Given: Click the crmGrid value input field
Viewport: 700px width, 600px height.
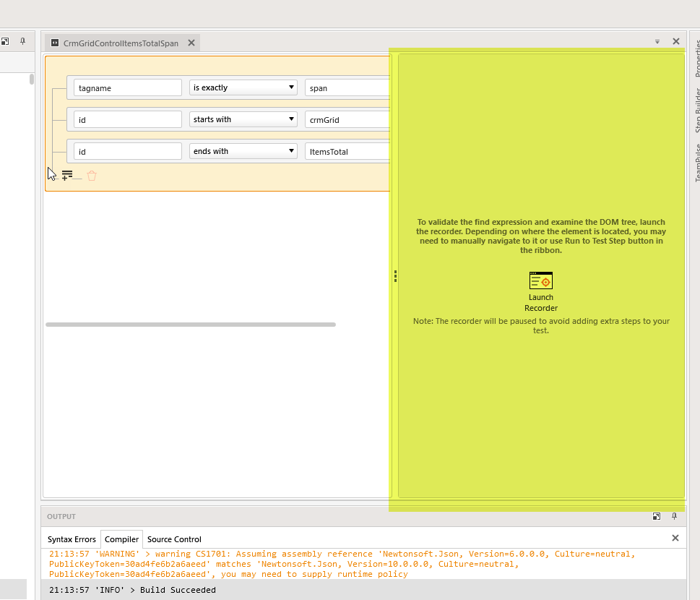Looking at the screenshot, I should (347, 119).
